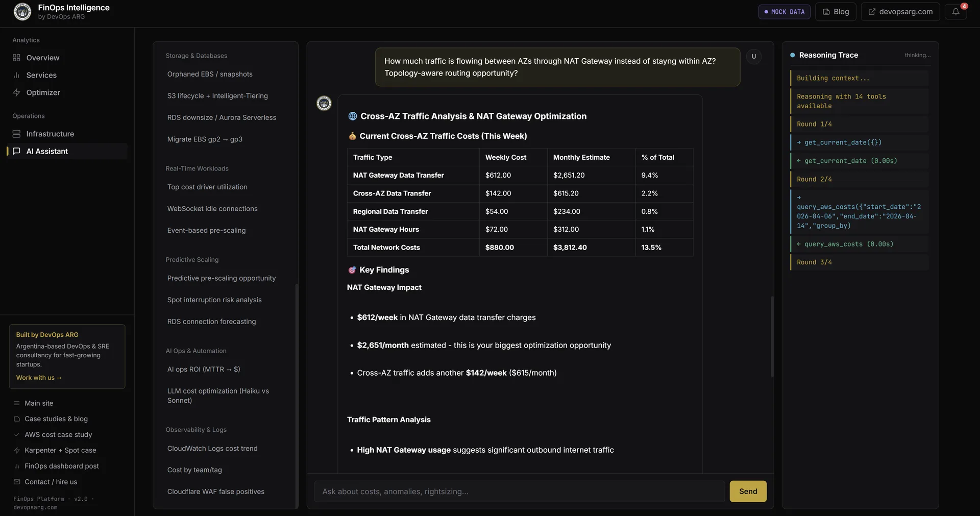Image resolution: width=980 pixels, height=516 pixels.
Task: Open the Blog button
Action: point(836,12)
